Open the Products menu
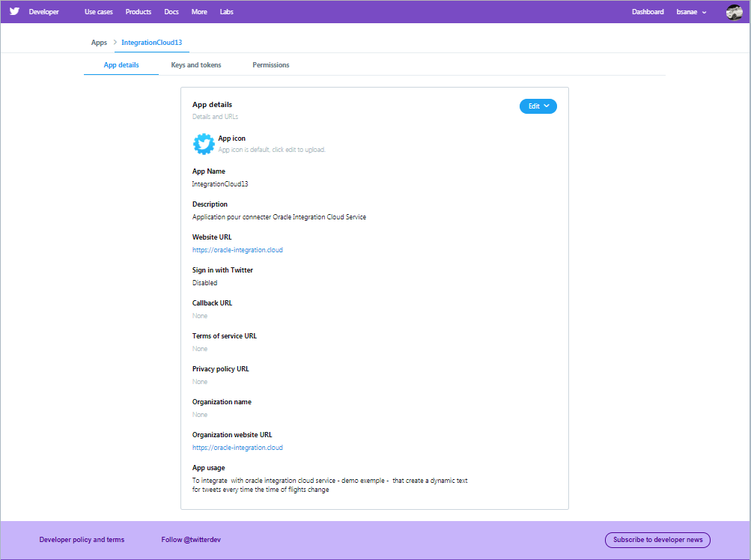This screenshot has height=560, width=751. (138, 11)
